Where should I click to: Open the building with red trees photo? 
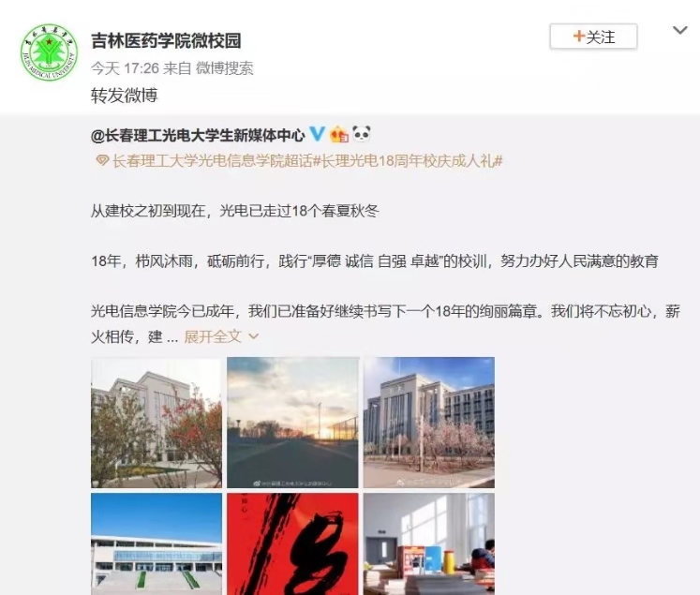click(156, 423)
